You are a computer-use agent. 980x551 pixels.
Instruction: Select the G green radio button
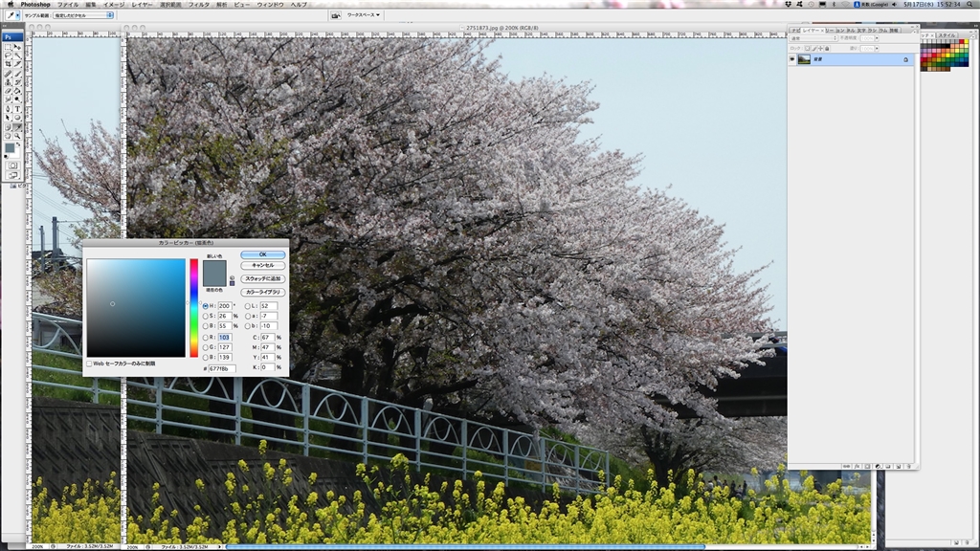(205, 347)
